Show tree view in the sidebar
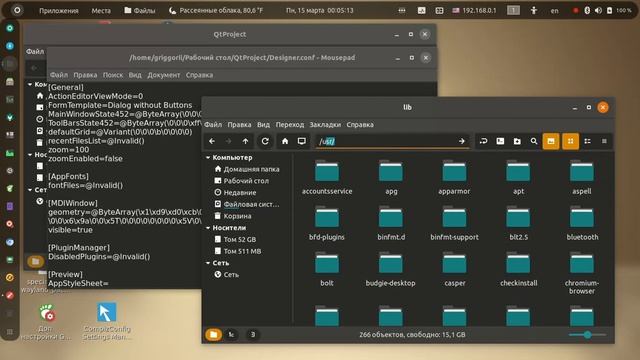Viewport: 640px width, 360px height. [231, 335]
